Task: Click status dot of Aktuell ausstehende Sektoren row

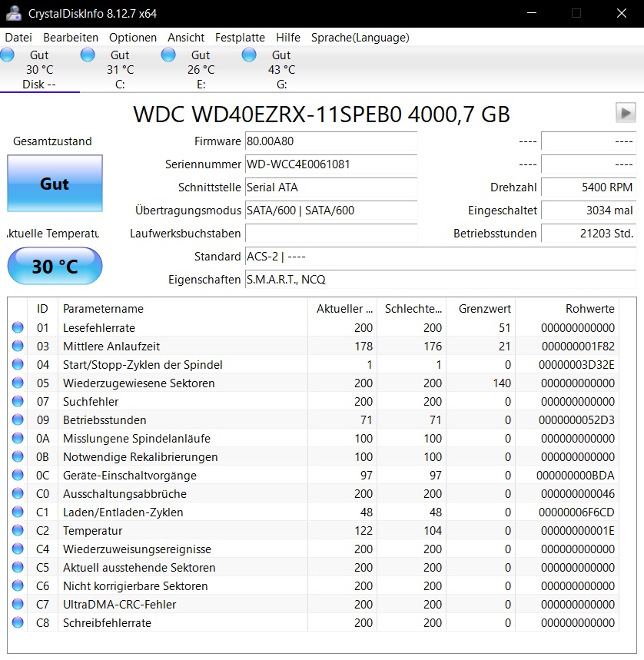Action: (x=18, y=567)
